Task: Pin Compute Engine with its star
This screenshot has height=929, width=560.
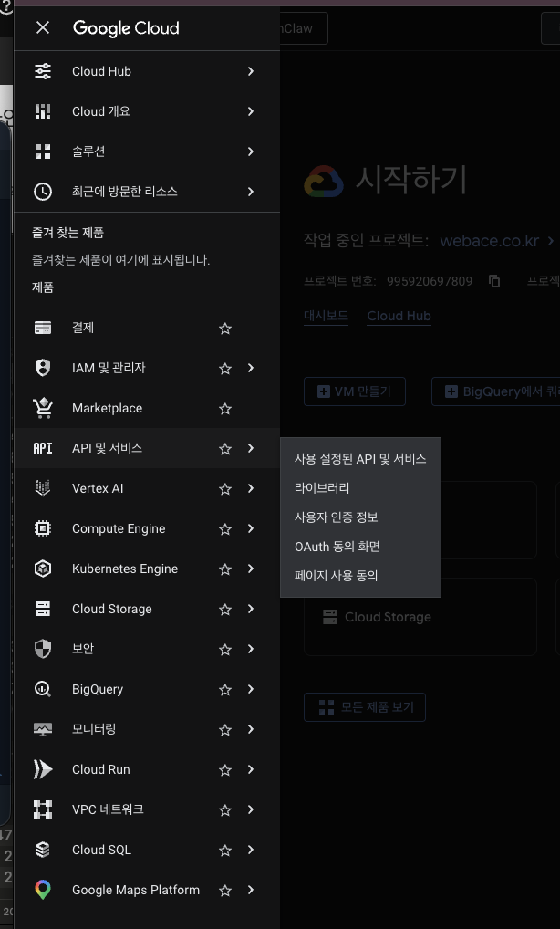Action: 225,529
